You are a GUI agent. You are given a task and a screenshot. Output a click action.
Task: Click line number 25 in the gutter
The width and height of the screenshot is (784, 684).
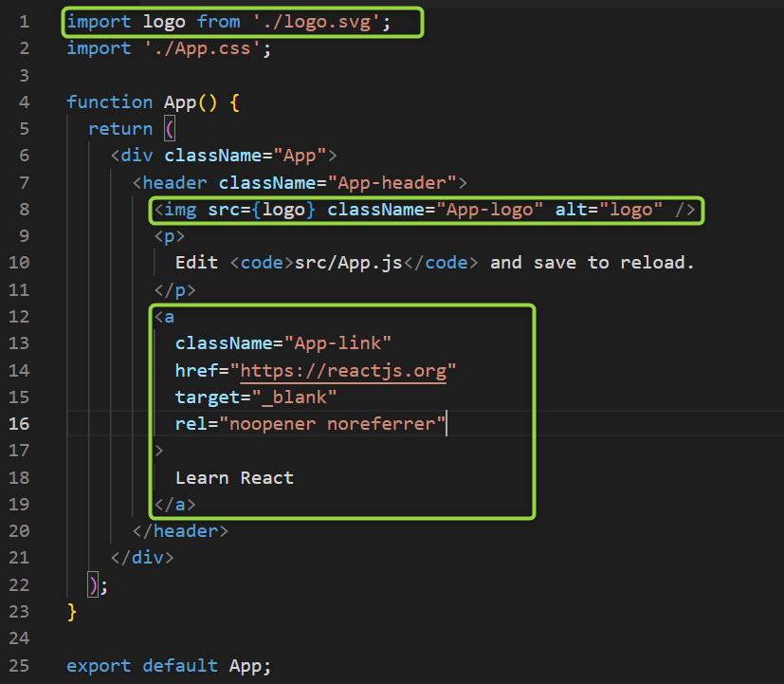20,666
